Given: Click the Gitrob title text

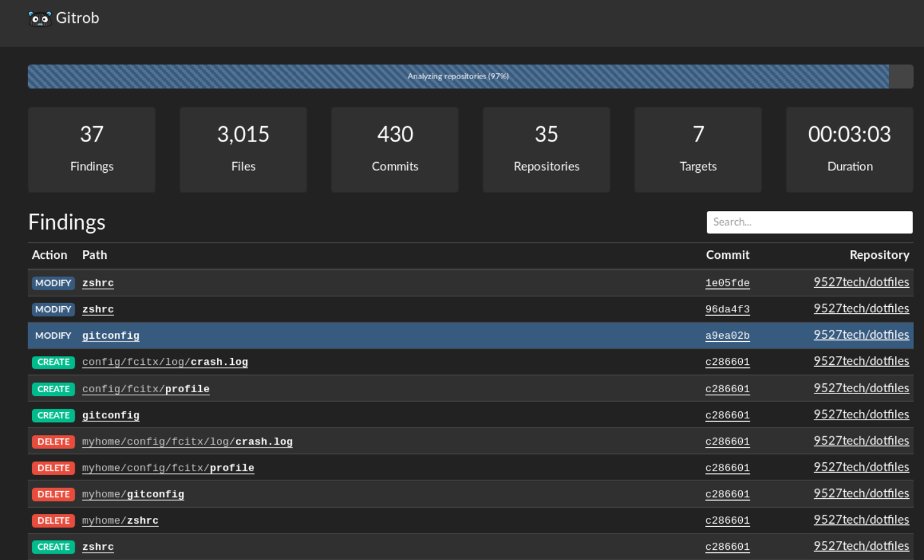Looking at the screenshot, I should pyautogui.click(x=77, y=18).
